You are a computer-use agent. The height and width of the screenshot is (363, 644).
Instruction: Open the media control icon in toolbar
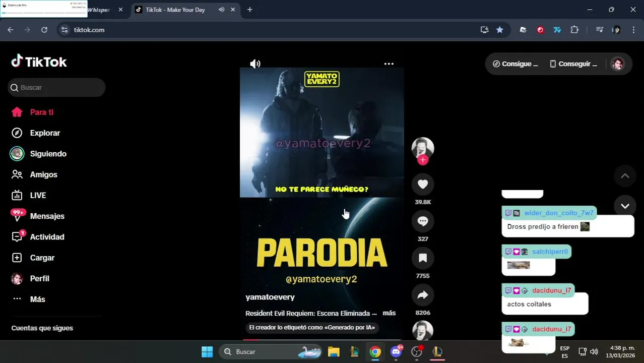click(599, 30)
